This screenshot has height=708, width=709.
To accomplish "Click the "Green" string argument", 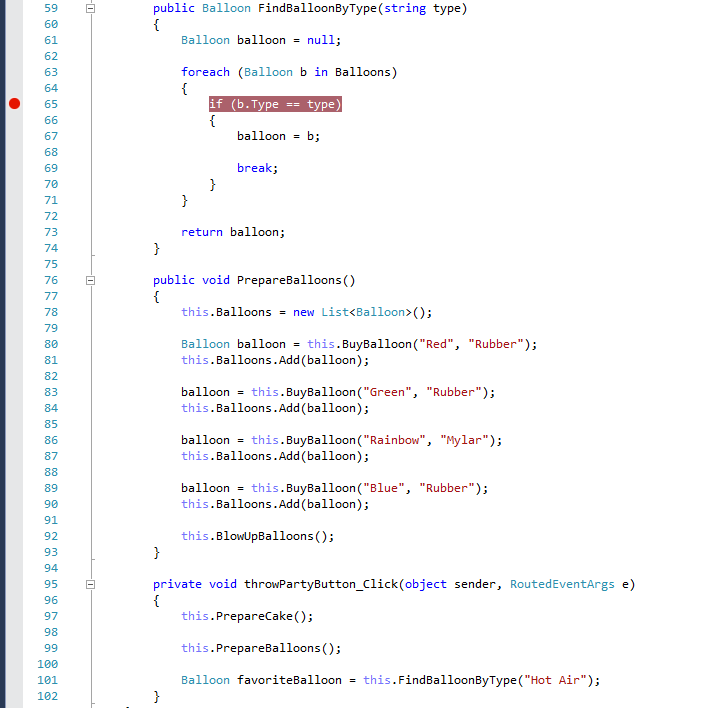I will click(x=388, y=392).
